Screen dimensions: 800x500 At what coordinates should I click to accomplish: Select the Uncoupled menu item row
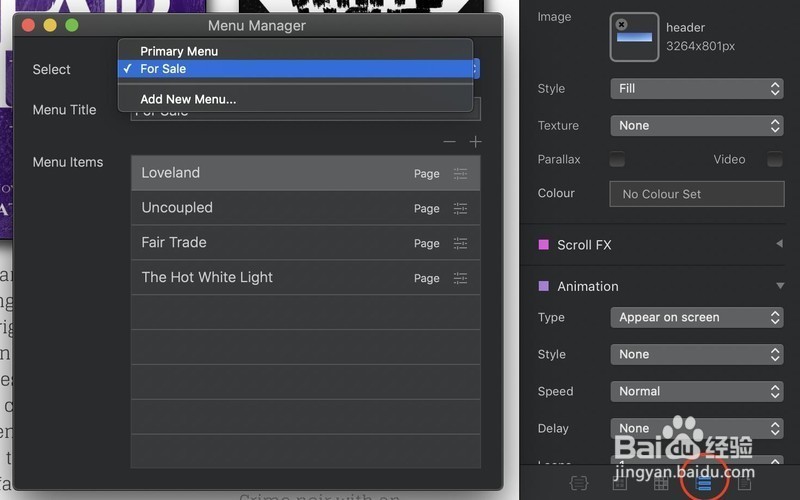270,208
